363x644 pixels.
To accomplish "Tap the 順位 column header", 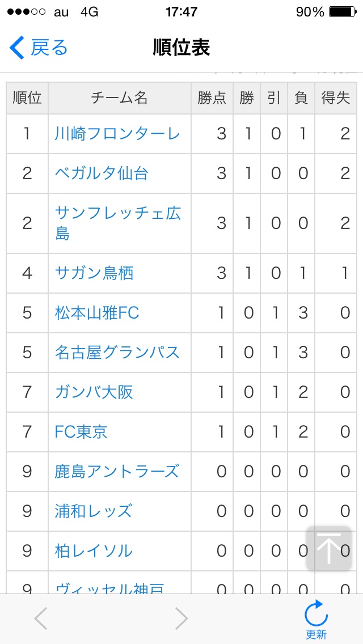I will coord(27,98).
